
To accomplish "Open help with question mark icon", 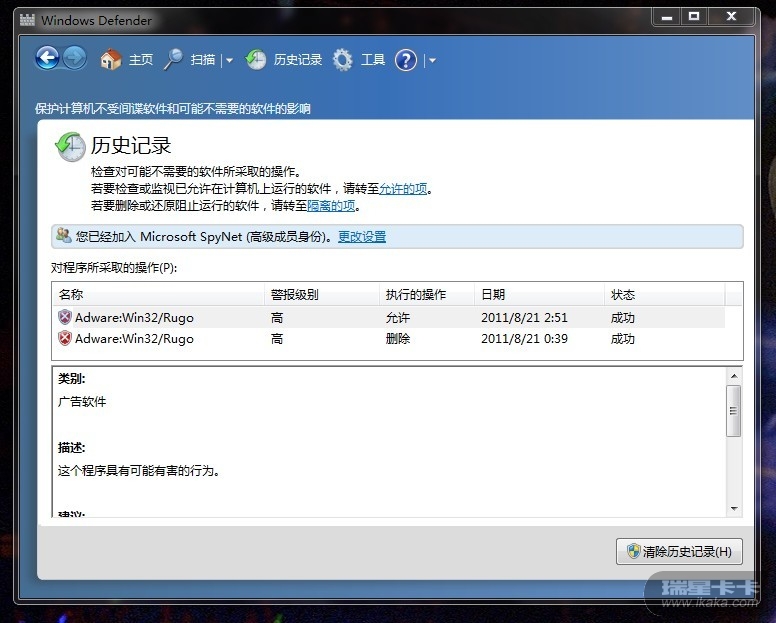I will [x=406, y=60].
